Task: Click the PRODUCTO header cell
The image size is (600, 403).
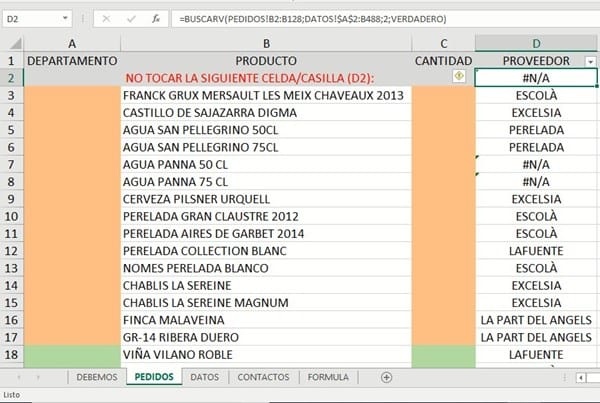Action: coord(266,61)
